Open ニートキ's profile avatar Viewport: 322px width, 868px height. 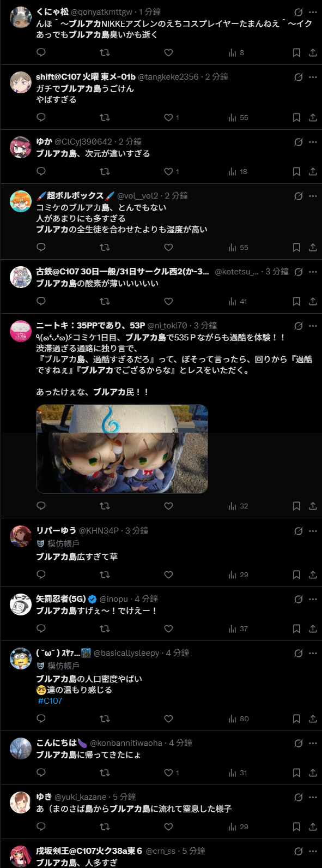(21, 331)
